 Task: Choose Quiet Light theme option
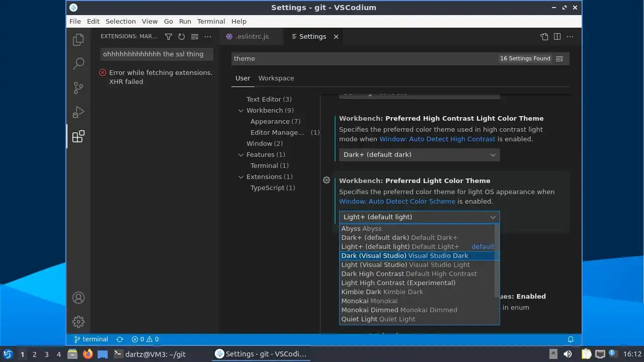click(x=417, y=319)
